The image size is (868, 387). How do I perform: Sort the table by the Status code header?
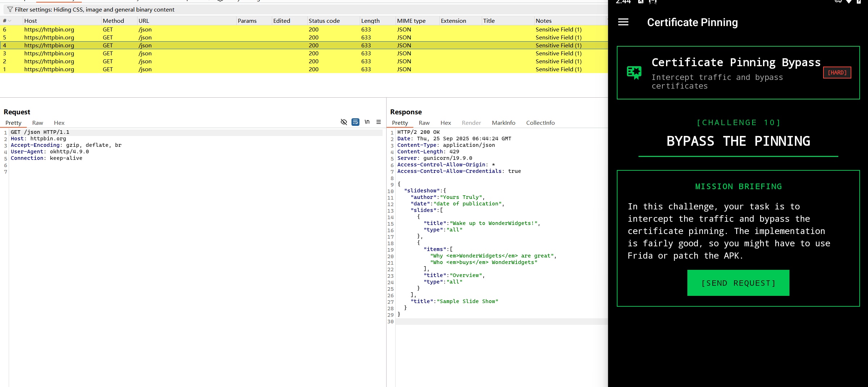(324, 21)
